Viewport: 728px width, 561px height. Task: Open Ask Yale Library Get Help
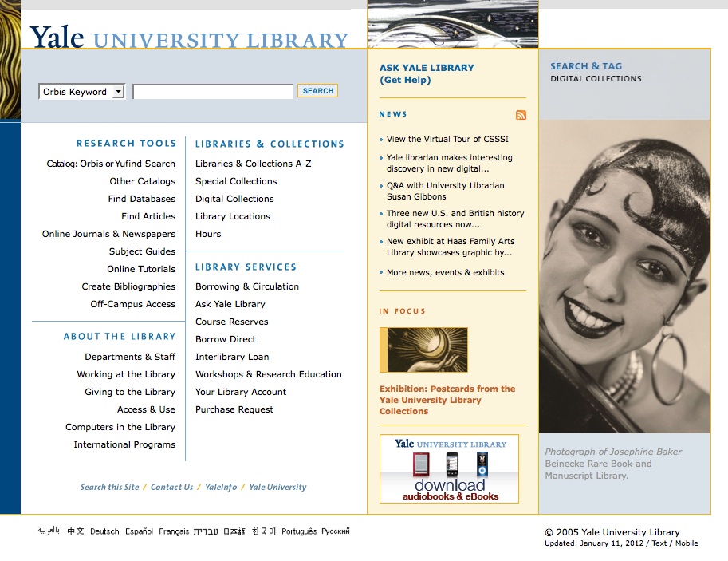[427, 73]
